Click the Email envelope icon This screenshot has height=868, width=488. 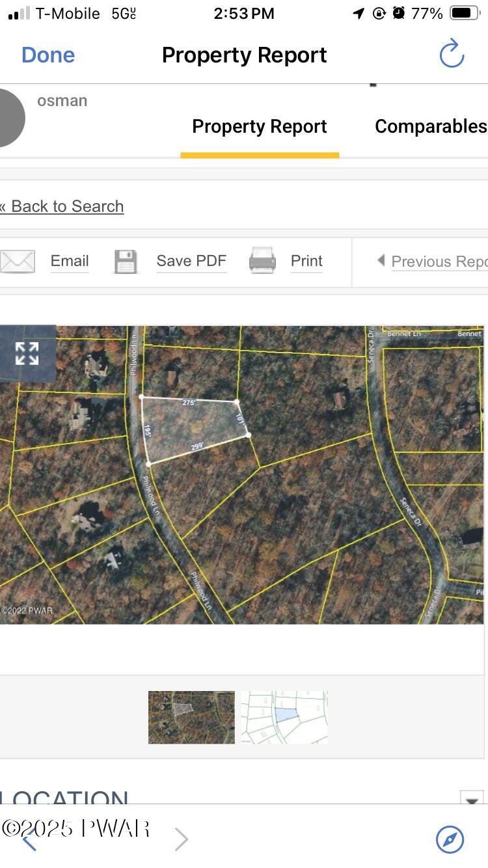(x=18, y=262)
